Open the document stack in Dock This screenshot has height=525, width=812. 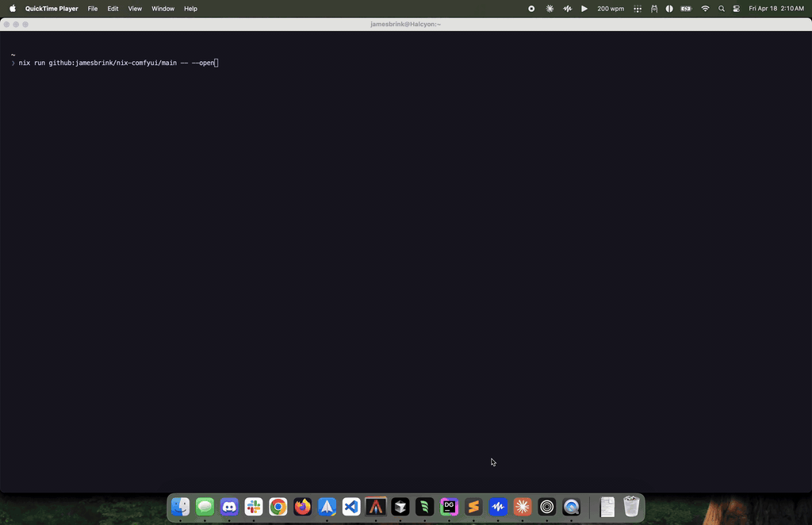point(607,507)
